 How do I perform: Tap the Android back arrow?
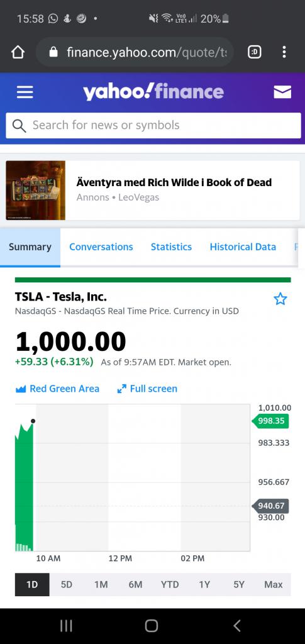point(237,626)
